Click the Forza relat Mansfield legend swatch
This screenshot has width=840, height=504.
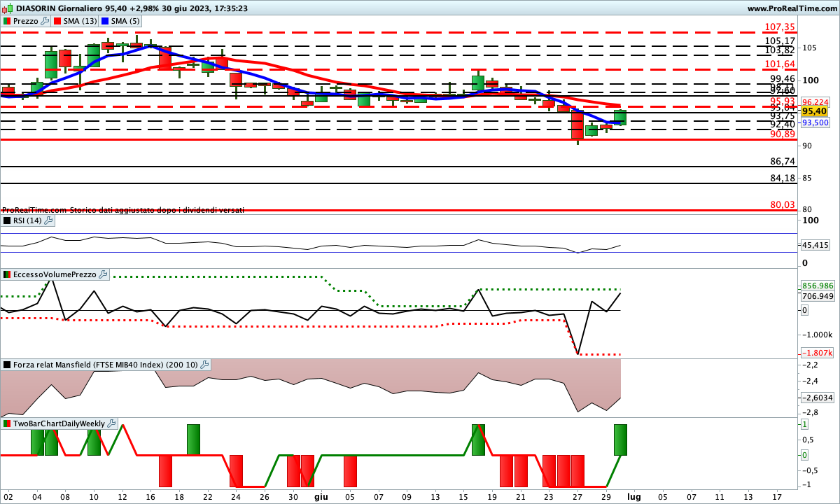pos(8,365)
